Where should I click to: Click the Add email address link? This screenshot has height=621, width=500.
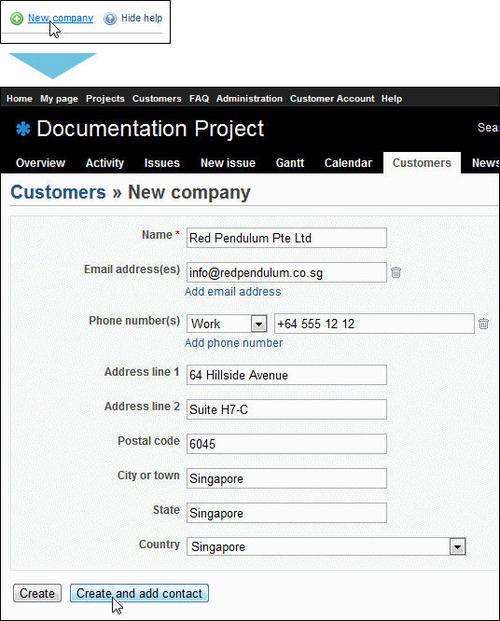(x=233, y=292)
